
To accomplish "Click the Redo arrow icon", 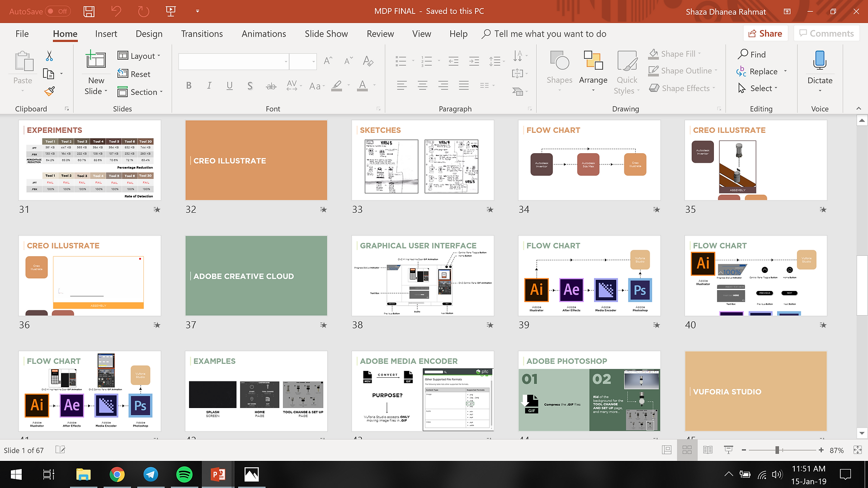I will (x=143, y=11).
